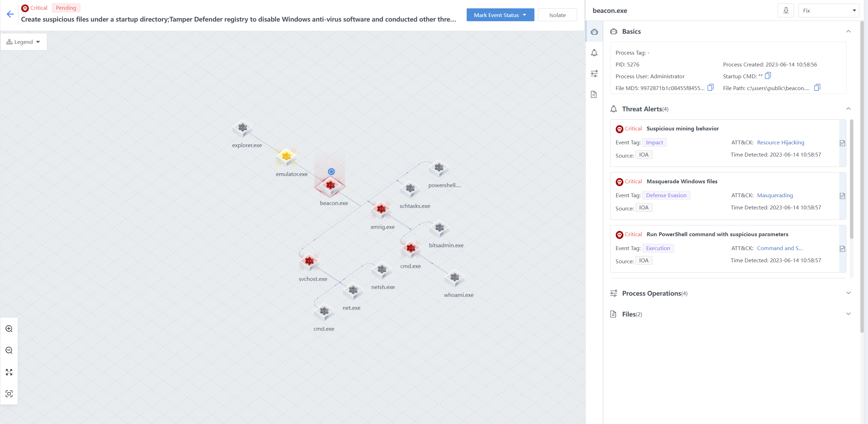Open the Legend dropdown
This screenshot has width=868, height=424.
24,42
